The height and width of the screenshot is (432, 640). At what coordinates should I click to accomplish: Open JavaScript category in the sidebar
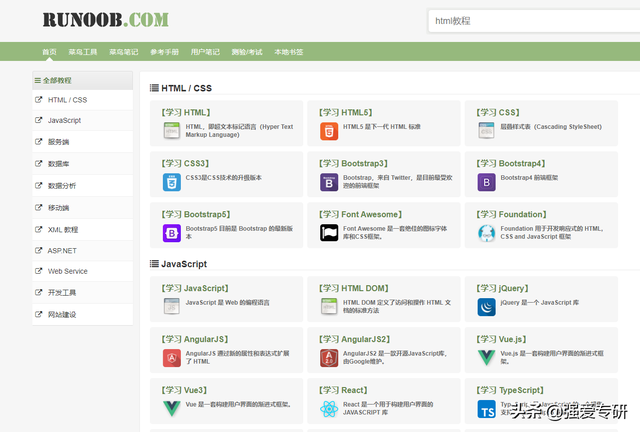(64, 120)
